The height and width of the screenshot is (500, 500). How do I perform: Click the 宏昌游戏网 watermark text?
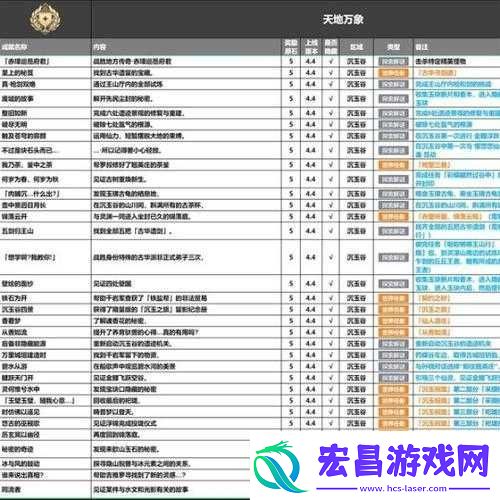click(x=403, y=460)
